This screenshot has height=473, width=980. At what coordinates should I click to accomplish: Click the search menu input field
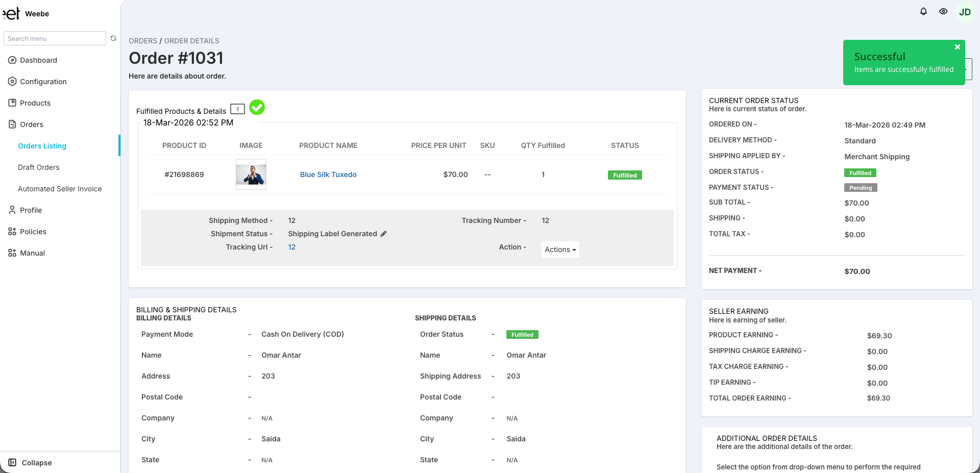(x=55, y=38)
